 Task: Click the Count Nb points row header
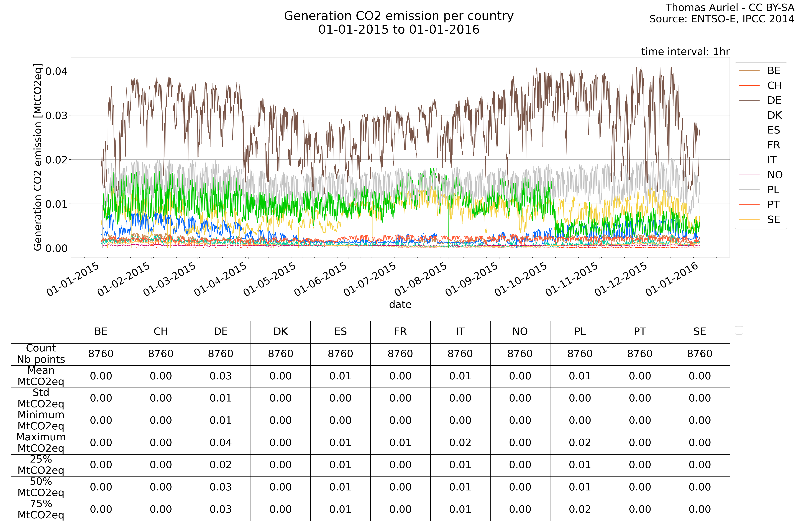click(x=41, y=354)
